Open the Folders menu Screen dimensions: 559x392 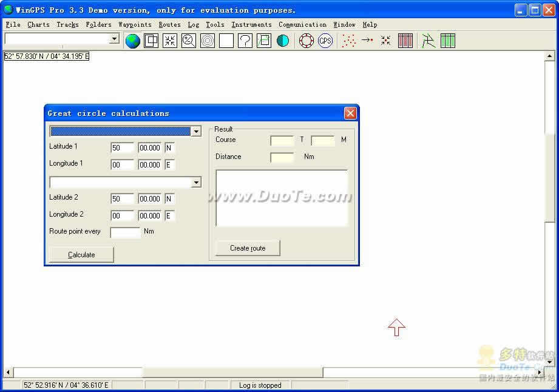pos(98,25)
